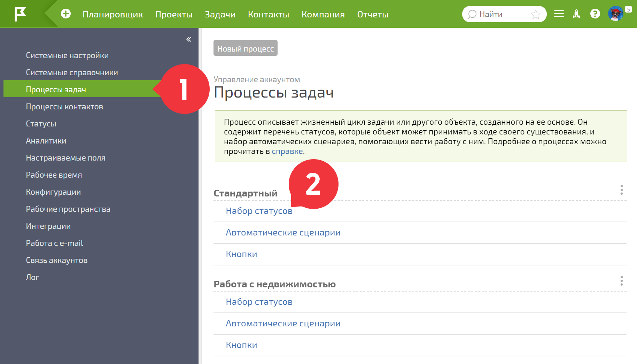Open Набор статусов under Стандартный
The height and width of the screenshot is (364, 637).
click(x=259, y=211)
